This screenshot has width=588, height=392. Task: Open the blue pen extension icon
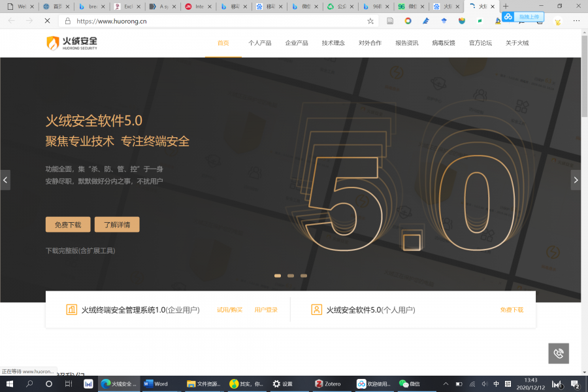click(425, 21)
